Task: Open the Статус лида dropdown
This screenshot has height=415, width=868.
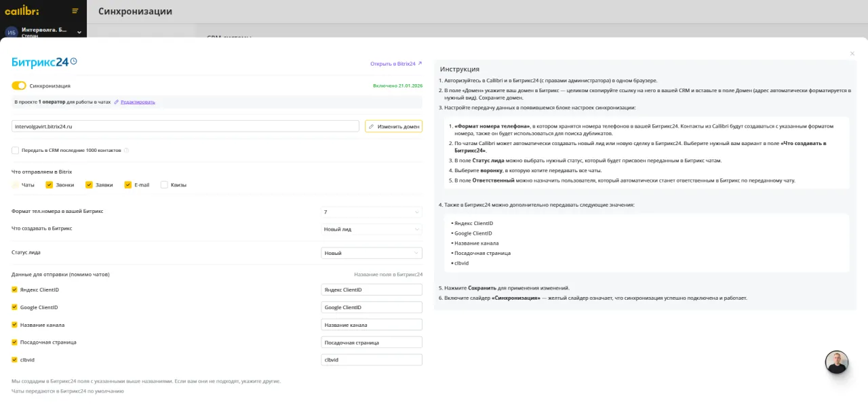Action: click(x=371, y=253)
